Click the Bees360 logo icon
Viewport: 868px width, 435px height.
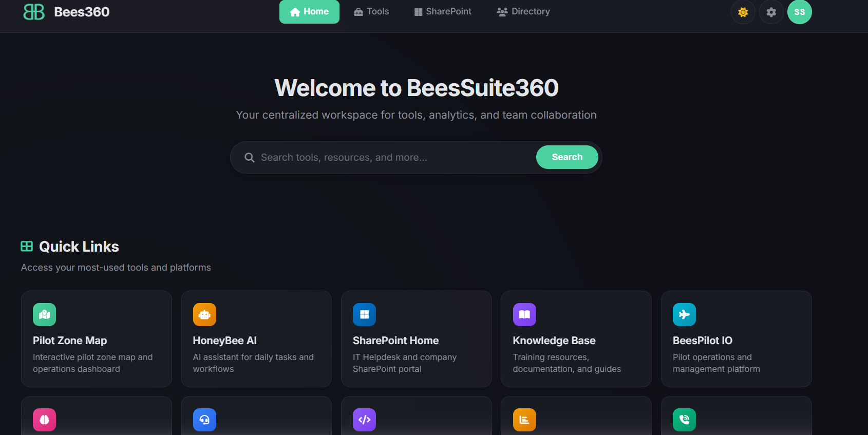34,12
